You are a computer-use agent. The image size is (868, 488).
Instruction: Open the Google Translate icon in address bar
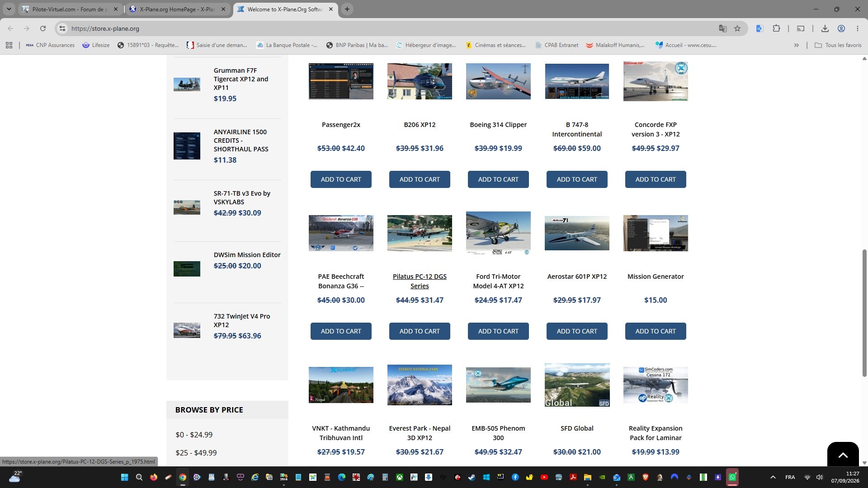pos(723,28)
